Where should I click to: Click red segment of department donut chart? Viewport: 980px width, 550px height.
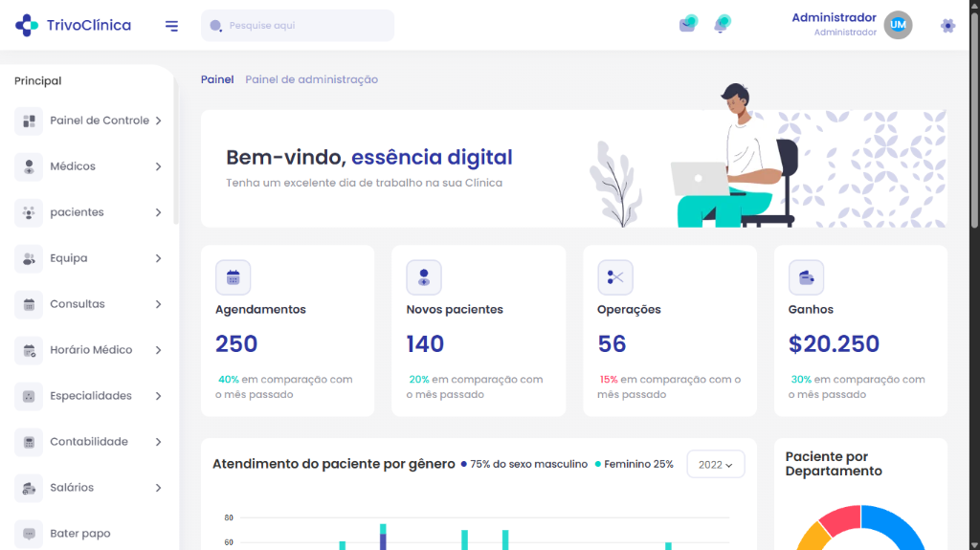[x=842, y=518]
